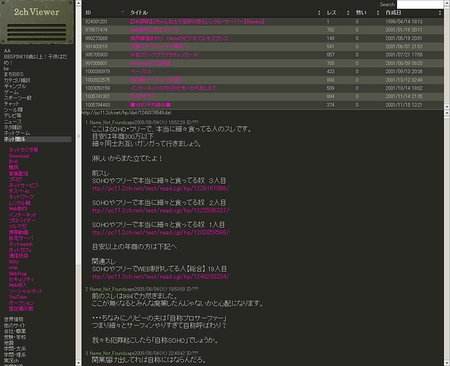Screen dimensions: 450x366
Task: Open the メルマガ board
Action: [17, 226]
